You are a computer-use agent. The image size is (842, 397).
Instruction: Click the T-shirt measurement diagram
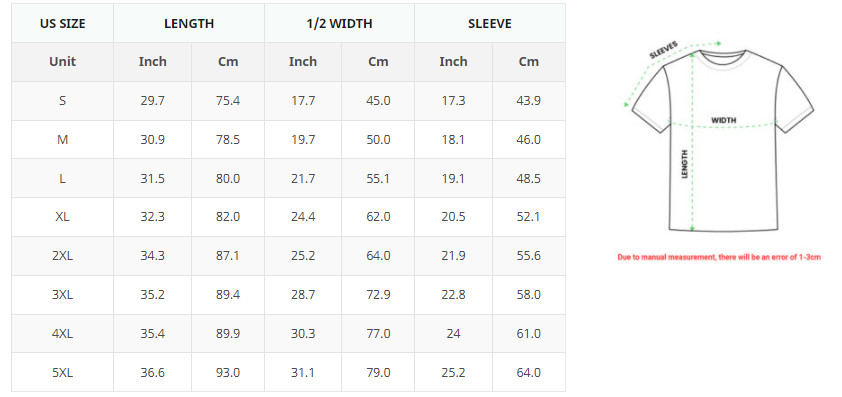[x=719, y=136]
